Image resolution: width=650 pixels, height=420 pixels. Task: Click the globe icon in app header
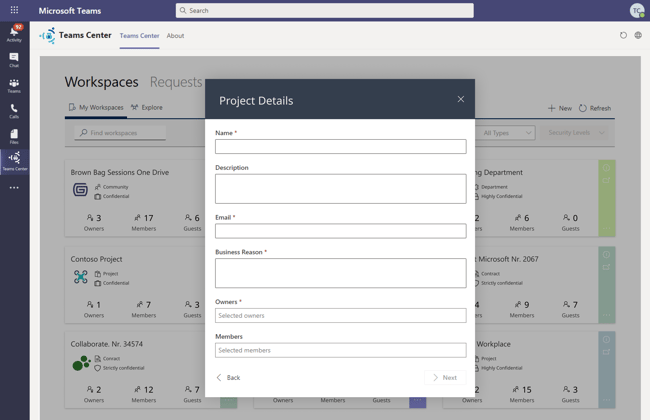pos(638,35)
